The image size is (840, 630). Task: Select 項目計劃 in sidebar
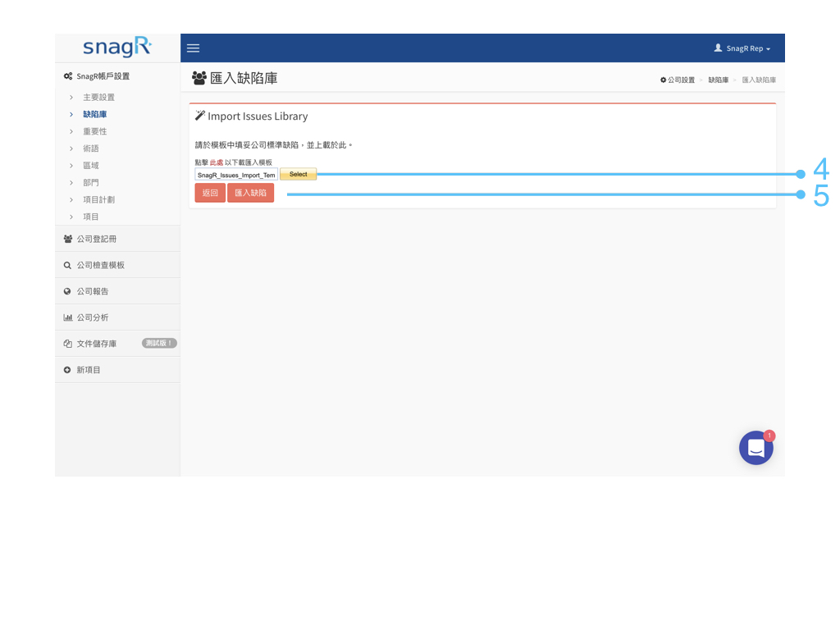click(x=98, y=200)
